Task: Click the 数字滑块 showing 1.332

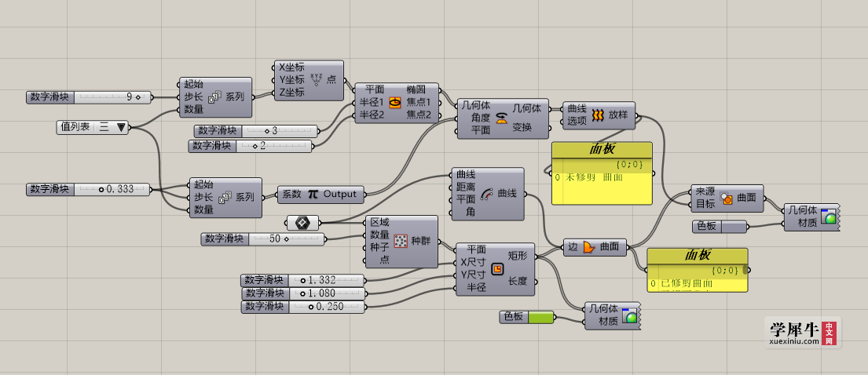Action: click(x=302, y=280)
